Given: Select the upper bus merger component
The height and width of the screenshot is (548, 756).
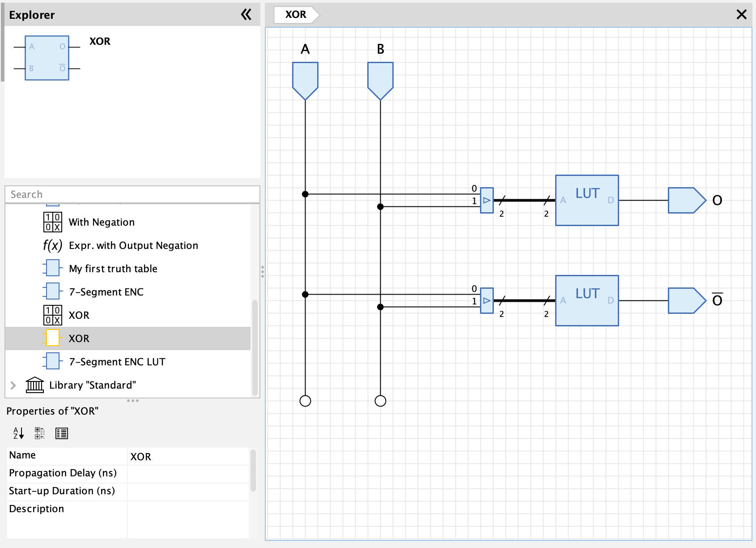Looking at the screenshot, I should [487, 200].
